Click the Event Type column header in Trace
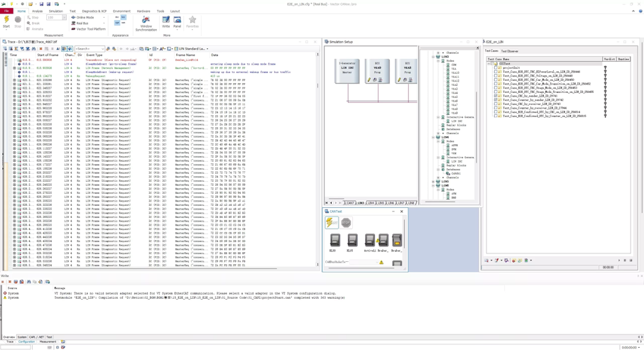 (x=116, y=55)
